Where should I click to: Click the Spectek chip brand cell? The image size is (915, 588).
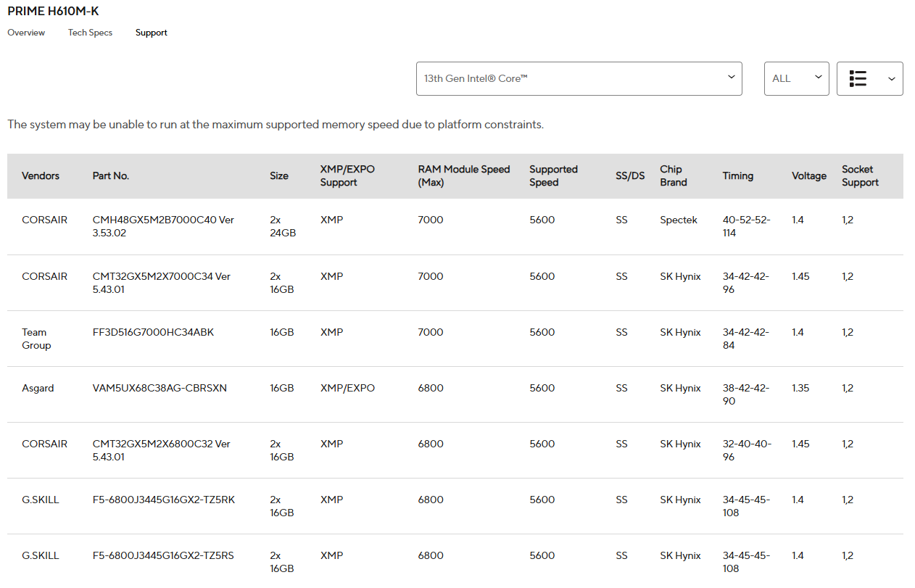point(679,220)
